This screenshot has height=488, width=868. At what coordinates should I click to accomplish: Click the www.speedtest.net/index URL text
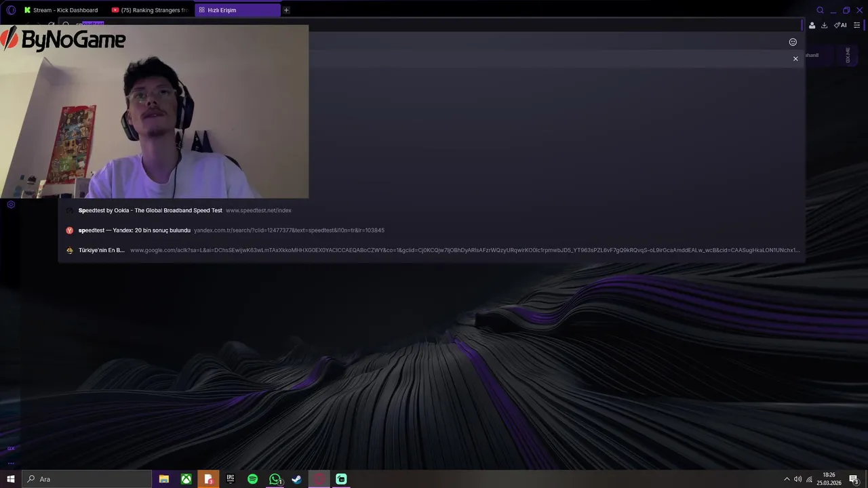click(258, 210)
